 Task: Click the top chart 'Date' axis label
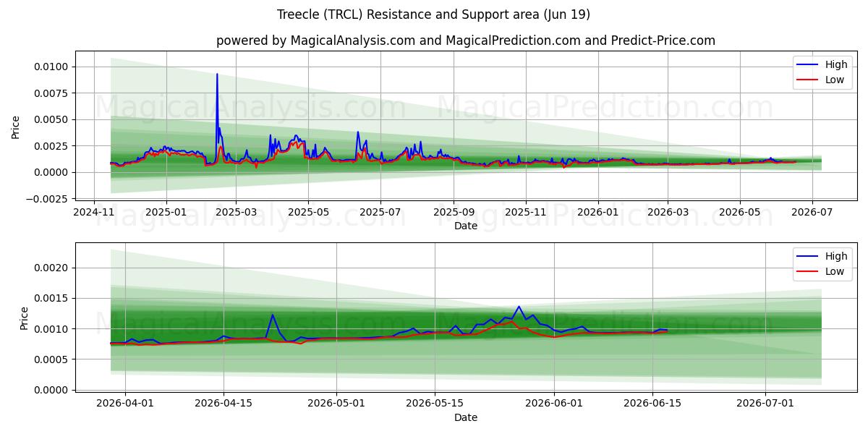466,226
